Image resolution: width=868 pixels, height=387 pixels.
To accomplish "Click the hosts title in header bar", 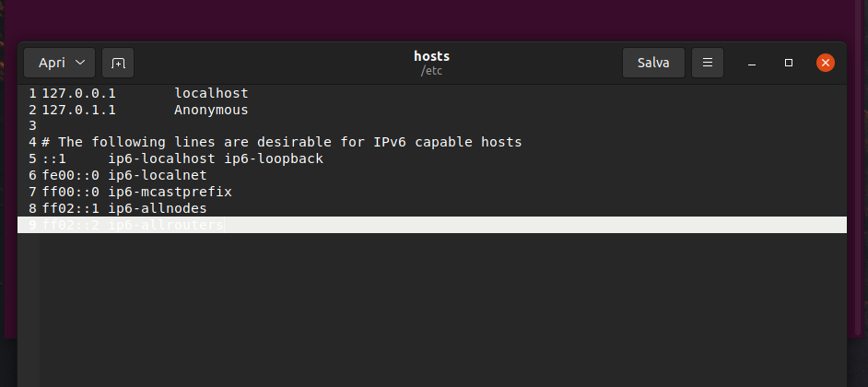I will click(432, 56).
